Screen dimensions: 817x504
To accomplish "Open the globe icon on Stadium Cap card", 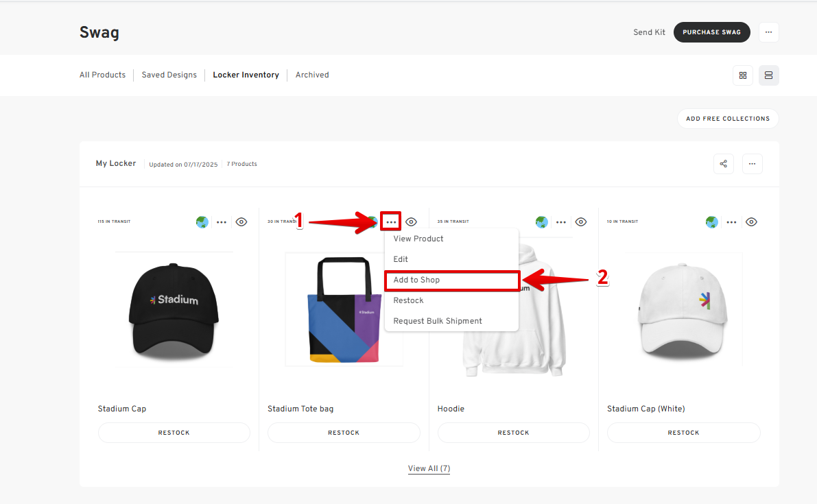I will (202, 221).
